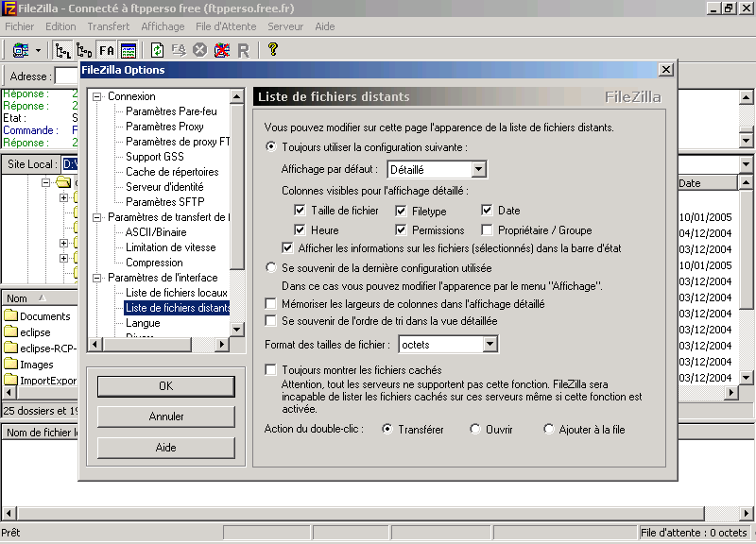756x544 pixels.
Task: Toggle the Permissions column checkbox
Action: click(x=401, y=229)
